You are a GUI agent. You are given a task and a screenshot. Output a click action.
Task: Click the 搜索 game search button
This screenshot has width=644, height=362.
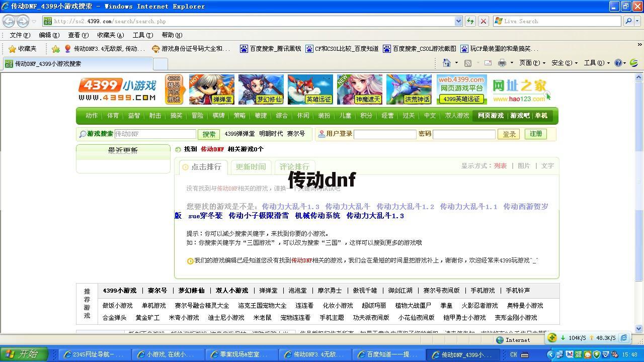[x=209, y=134]
